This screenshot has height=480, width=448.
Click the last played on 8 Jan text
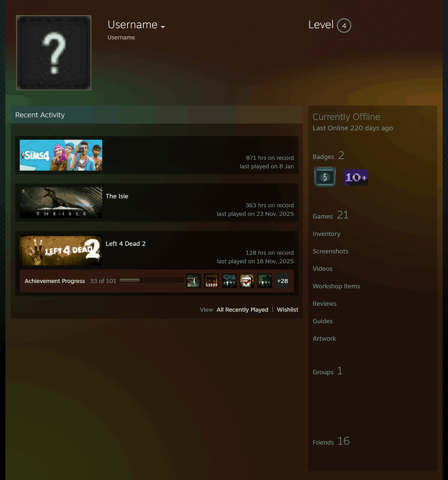[x=267, y=166]
